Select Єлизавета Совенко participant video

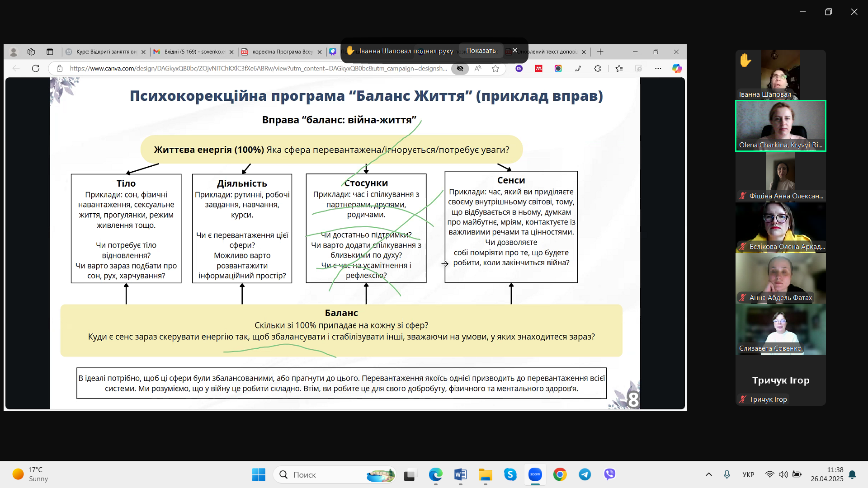[780, 329]
